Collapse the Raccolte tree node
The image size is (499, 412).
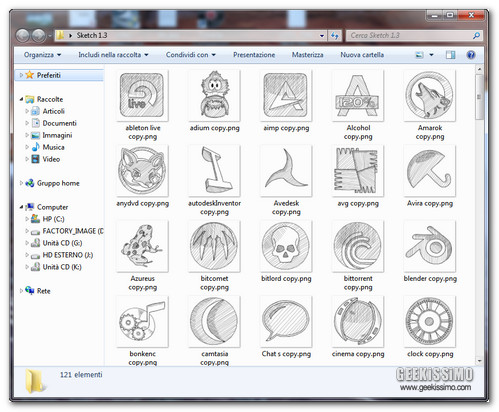coord(21,99)
